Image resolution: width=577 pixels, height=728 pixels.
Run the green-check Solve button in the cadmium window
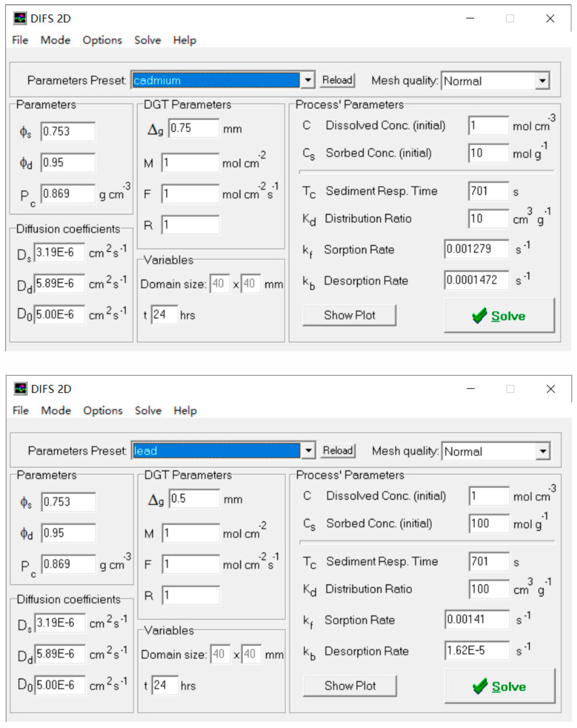[x=499, y=316]
